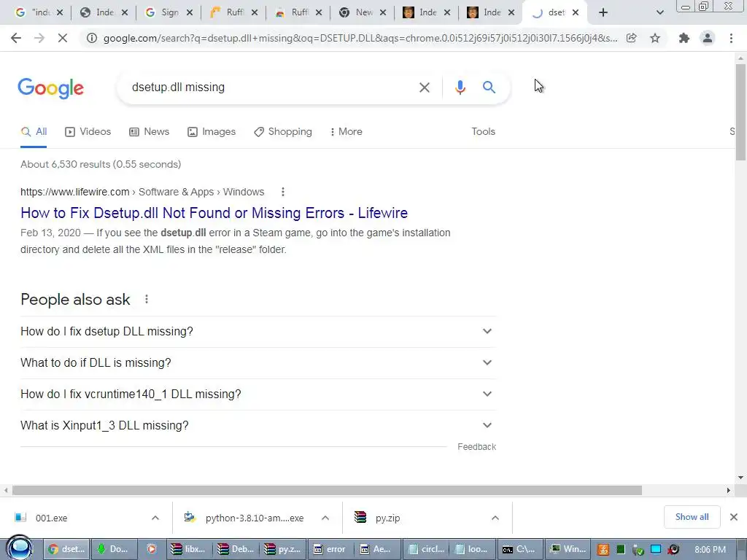Image resolution: width=747 pixels, height=560 pixels.
Task: Select the Shopping search filter
Action: 283,132
